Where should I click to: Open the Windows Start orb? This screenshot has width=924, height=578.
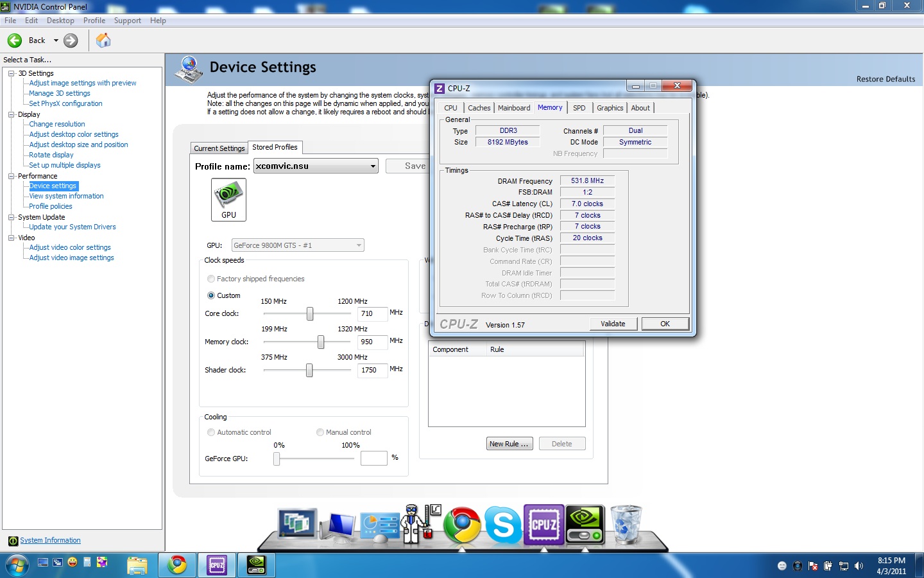17,565
